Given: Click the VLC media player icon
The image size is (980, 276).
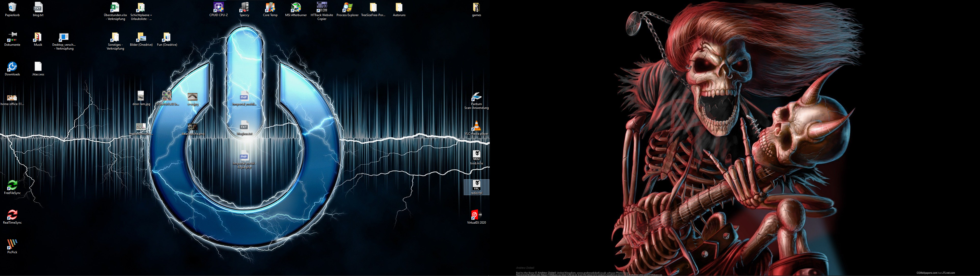Looking at the screenshot, I should tap(476, 126).
